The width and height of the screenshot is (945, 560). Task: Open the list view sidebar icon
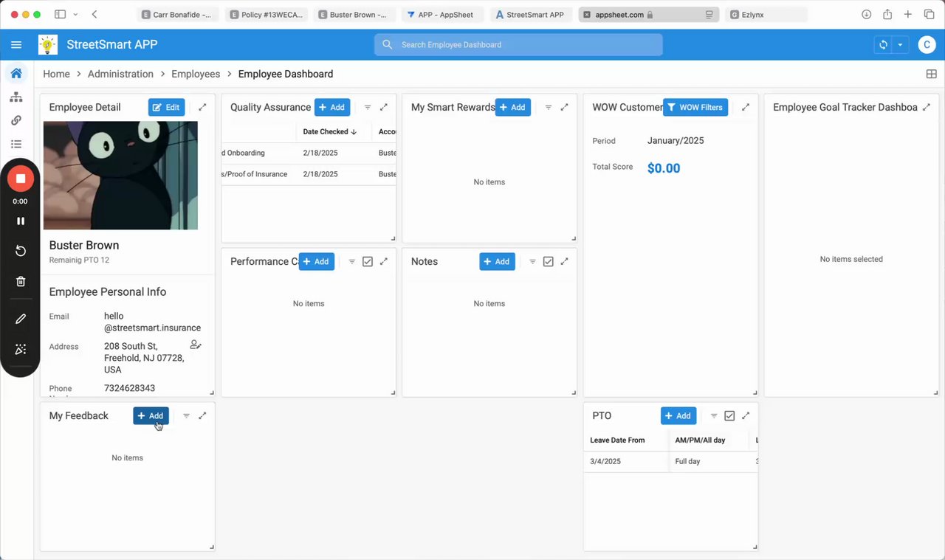tap(16, 144)
